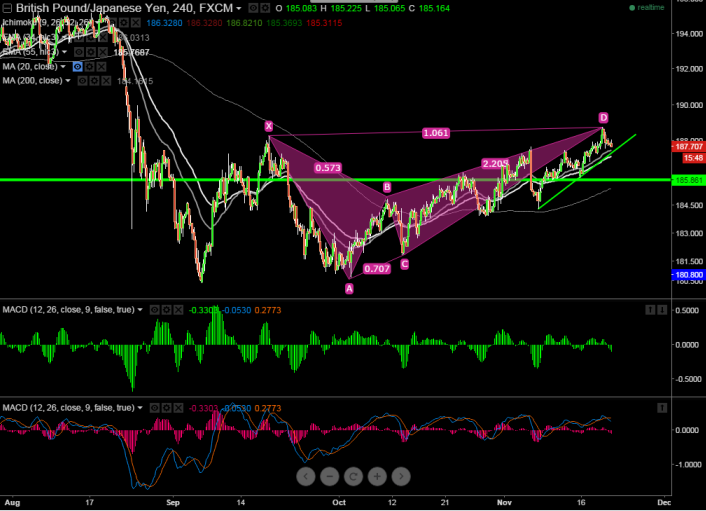Delete the MA (200, close) indicator
The width and height of the screenshot is (706, 511).
(x=106, y=81)
